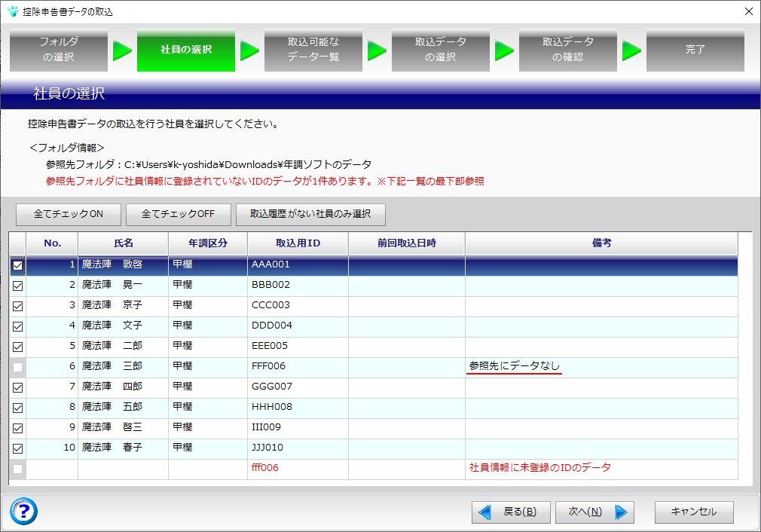Uncheck the row for 魔法陣 晃一
Viewport: 761px width, 532px height.
click(17, 286)
